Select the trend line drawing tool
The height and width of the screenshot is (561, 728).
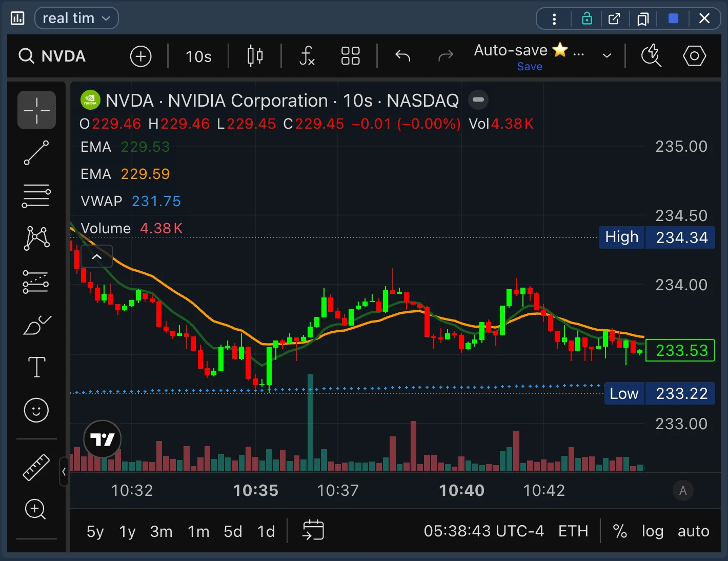click(36, 153)
